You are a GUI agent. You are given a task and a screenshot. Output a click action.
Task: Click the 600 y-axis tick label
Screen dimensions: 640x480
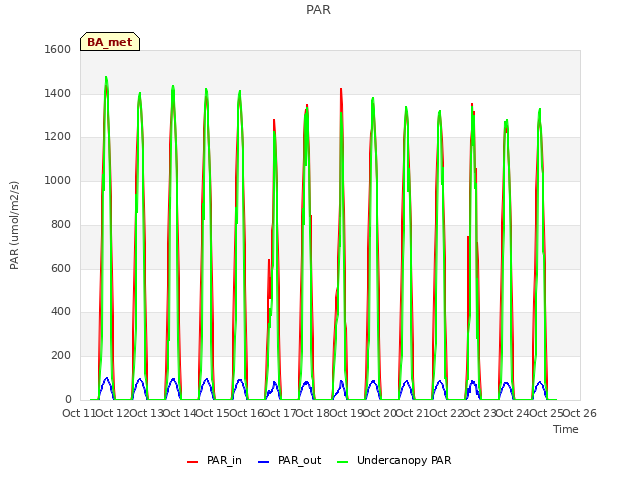[x=61, y=269]
